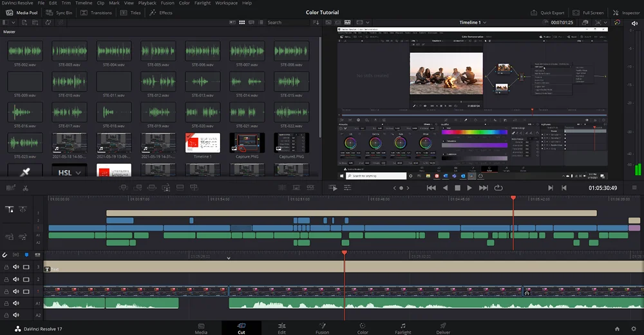Open Fast Review playback icon

[333, 188]
